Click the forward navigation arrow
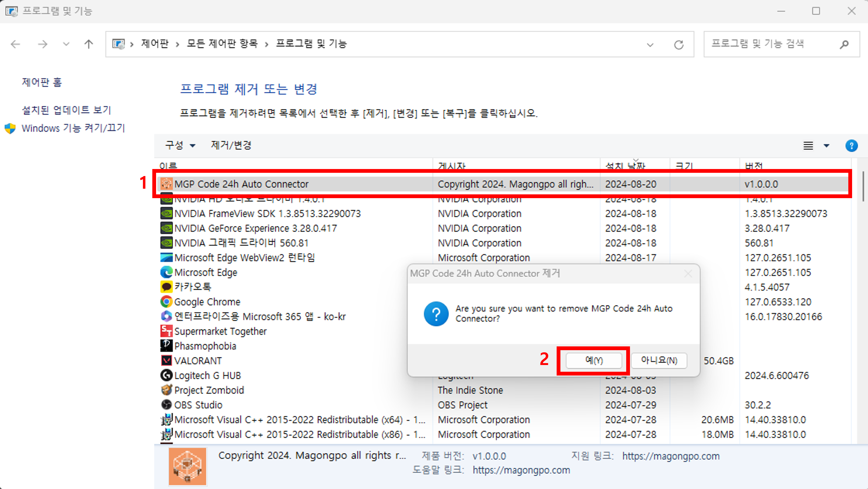Viewport: 868px width, 489px height. click(43, 44)
